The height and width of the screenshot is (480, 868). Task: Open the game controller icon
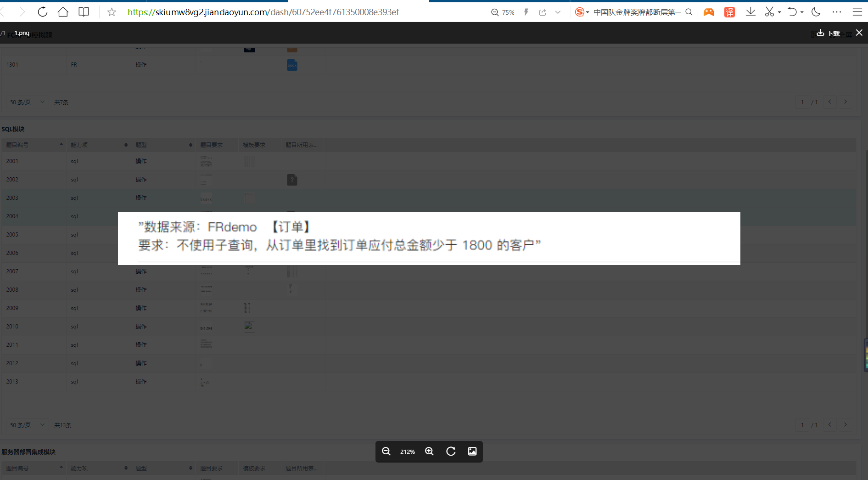pos(709,12)
